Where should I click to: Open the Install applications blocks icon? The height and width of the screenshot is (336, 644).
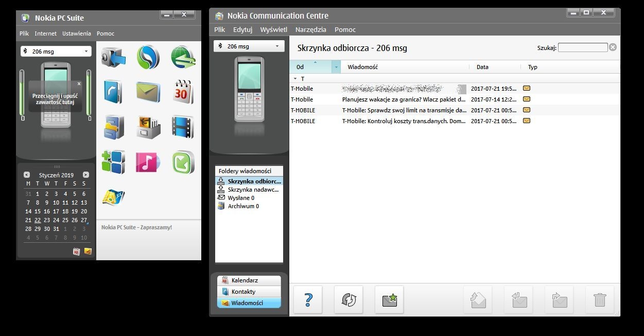pyautogui.click(x=113, y=162)
